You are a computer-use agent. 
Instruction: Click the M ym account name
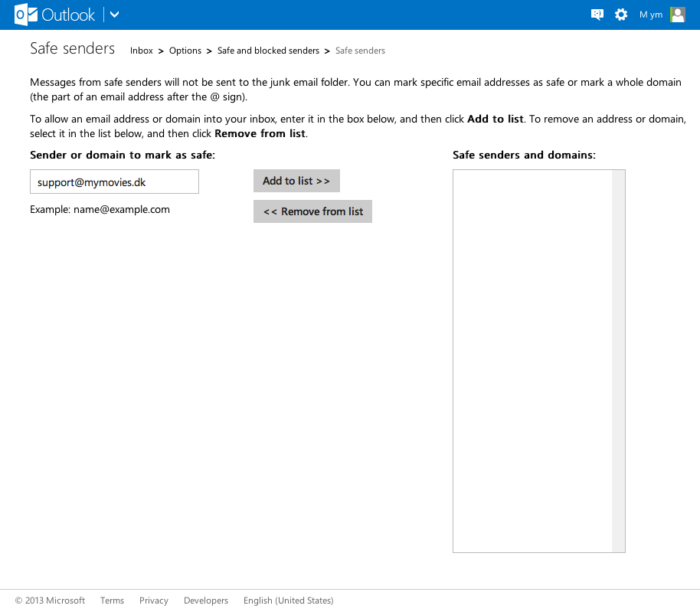pyautogui.click(x=650, y=15)
